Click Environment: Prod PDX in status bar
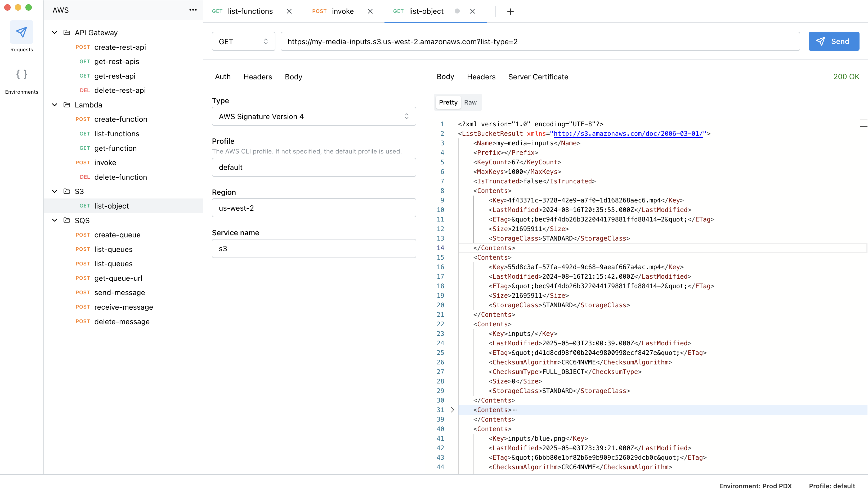Screen dimensions: 868x497 point(755,486)
